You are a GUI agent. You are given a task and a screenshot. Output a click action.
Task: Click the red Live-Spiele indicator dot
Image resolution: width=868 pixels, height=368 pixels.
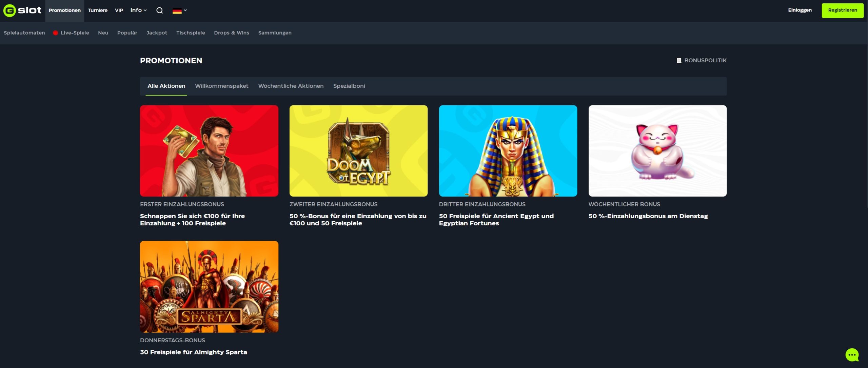point(55,33)
